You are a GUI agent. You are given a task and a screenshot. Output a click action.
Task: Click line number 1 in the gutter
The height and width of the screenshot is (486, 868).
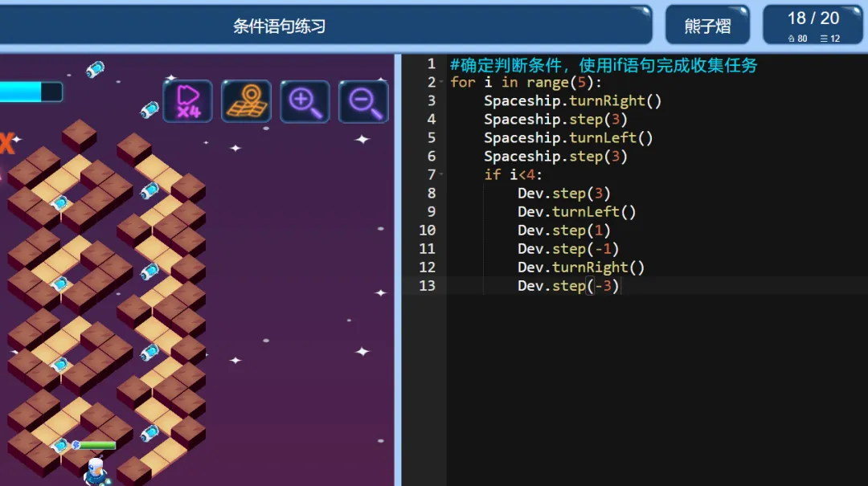click(x=432, y=64)
